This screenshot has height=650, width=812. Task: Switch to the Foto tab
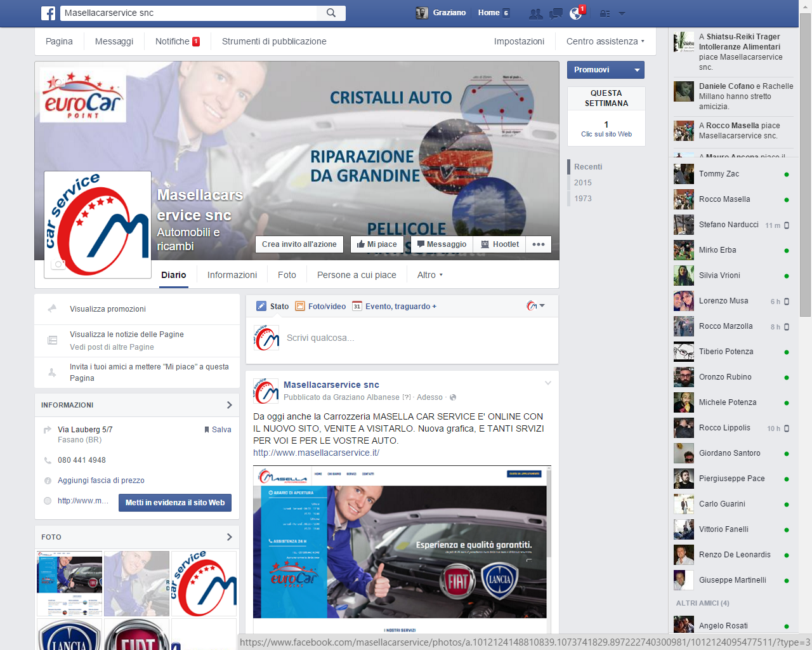287,275
